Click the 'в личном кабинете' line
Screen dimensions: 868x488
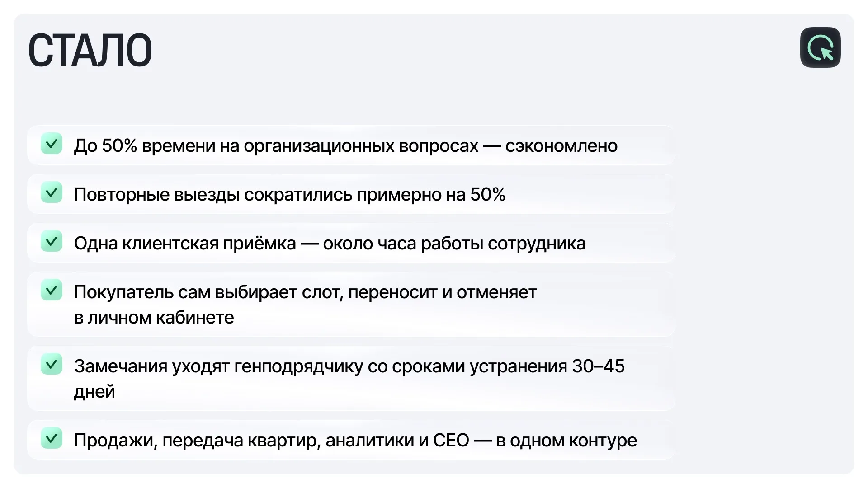[x=154, y=317]
